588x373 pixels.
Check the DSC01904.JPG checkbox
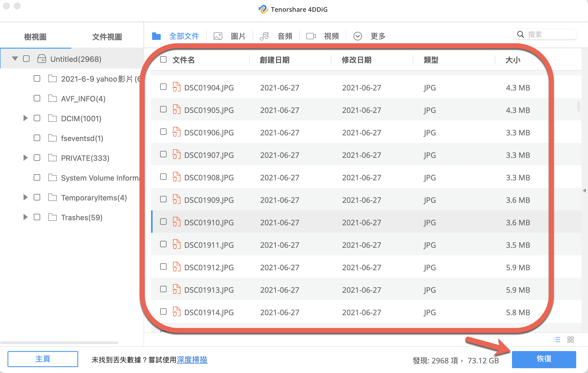pos(163,87)
